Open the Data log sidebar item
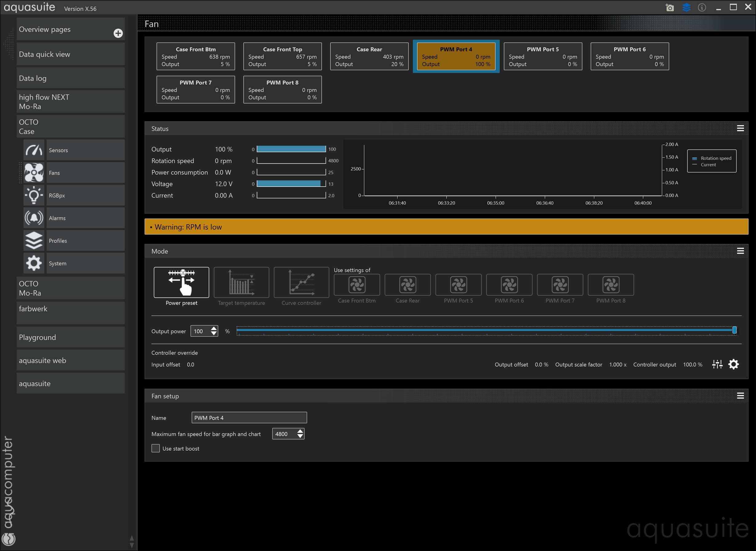 (x=70, y=78)
